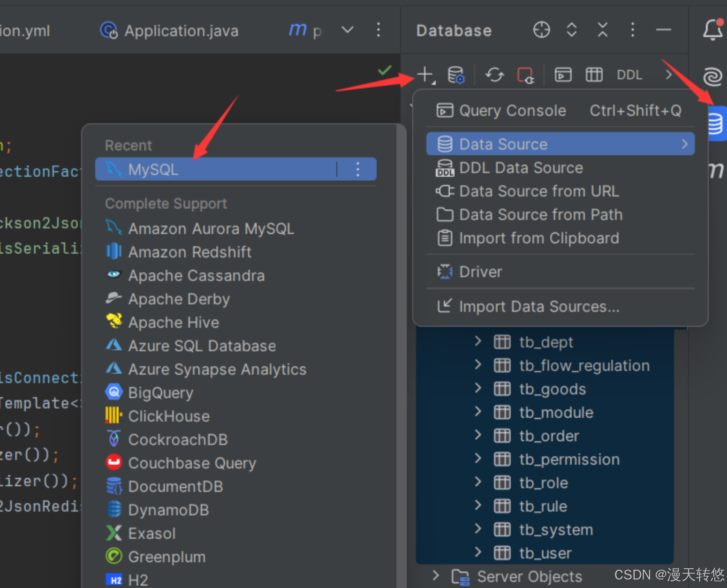Screen dimensions: 727x588
Task: Switch to the .yml editor tab
Action: (25, 30)
